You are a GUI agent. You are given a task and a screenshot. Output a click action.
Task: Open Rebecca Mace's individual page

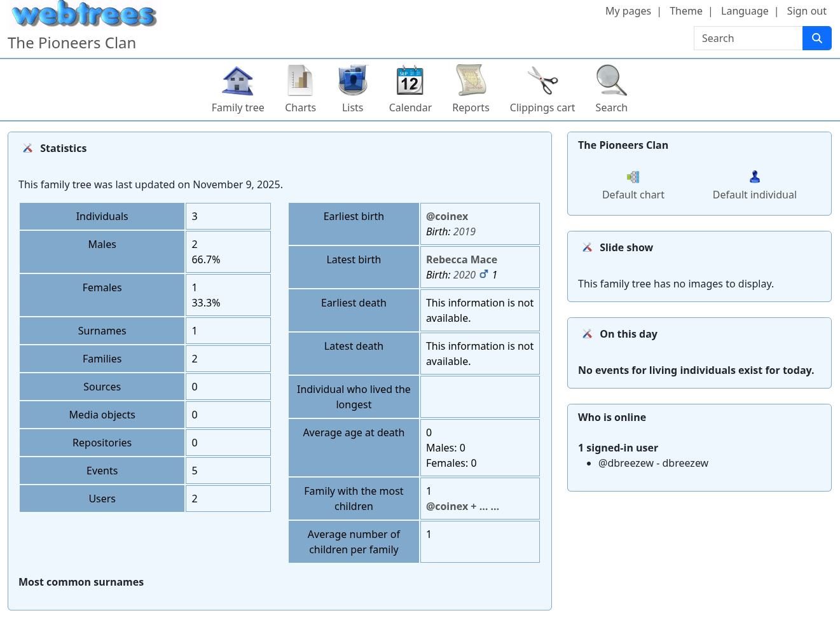(x=461, y=259)
